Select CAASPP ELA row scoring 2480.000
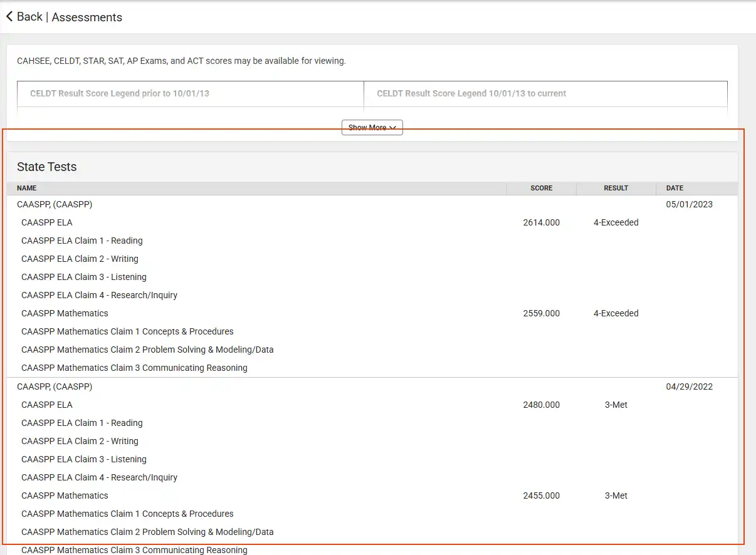Screen dimensions: 756x555 point(372,405)
